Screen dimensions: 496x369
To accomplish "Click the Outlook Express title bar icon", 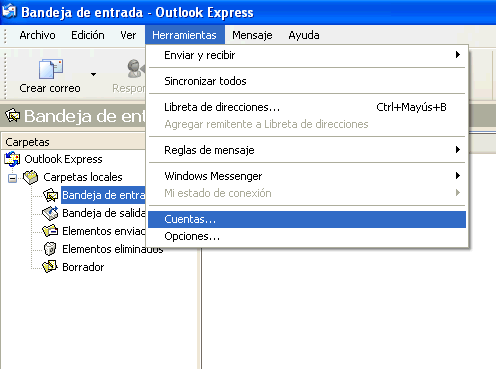I will click(x=9, y=11).
